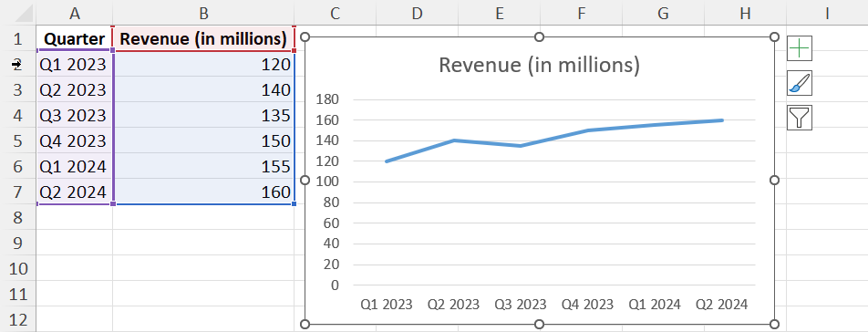Click the Q1 2023 chart axis label
Screen dimensions: 868x332
[x=386, y=305]
